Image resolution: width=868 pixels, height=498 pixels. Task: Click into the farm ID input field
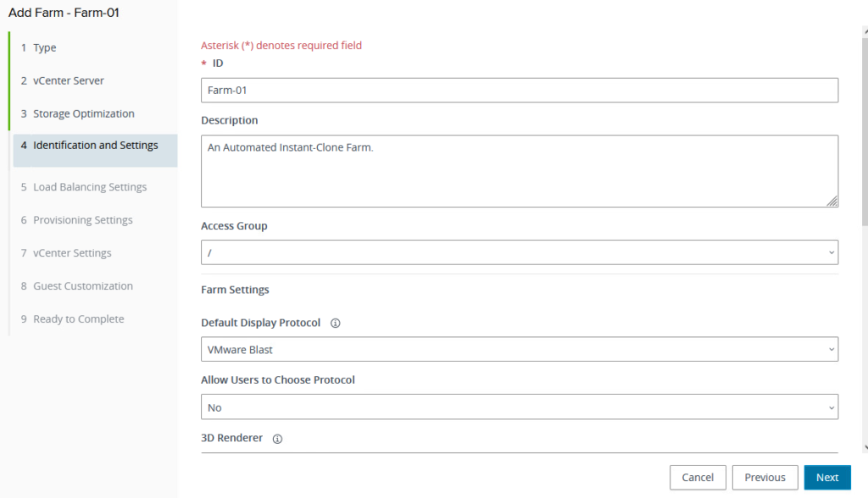[x=519, y=90]
